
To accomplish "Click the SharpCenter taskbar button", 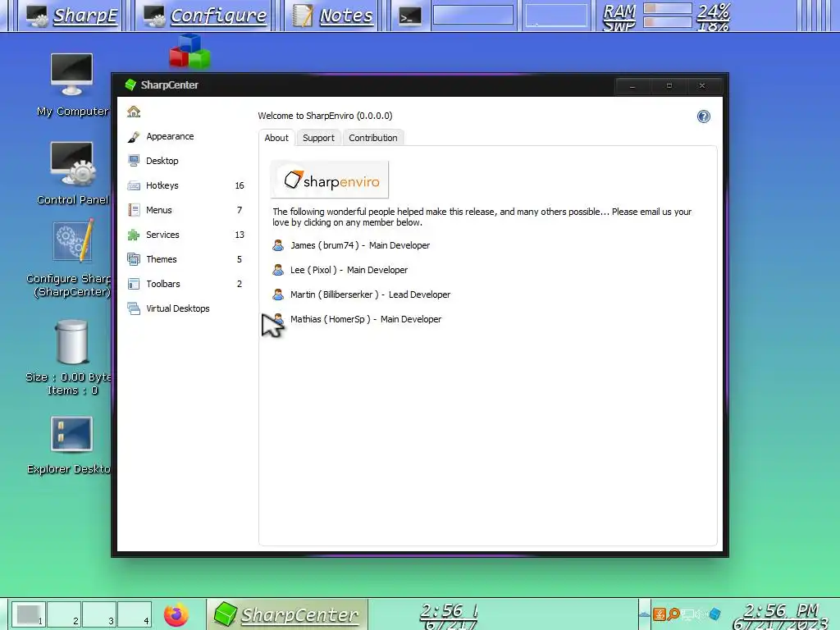I will click(x=286, y=614).
